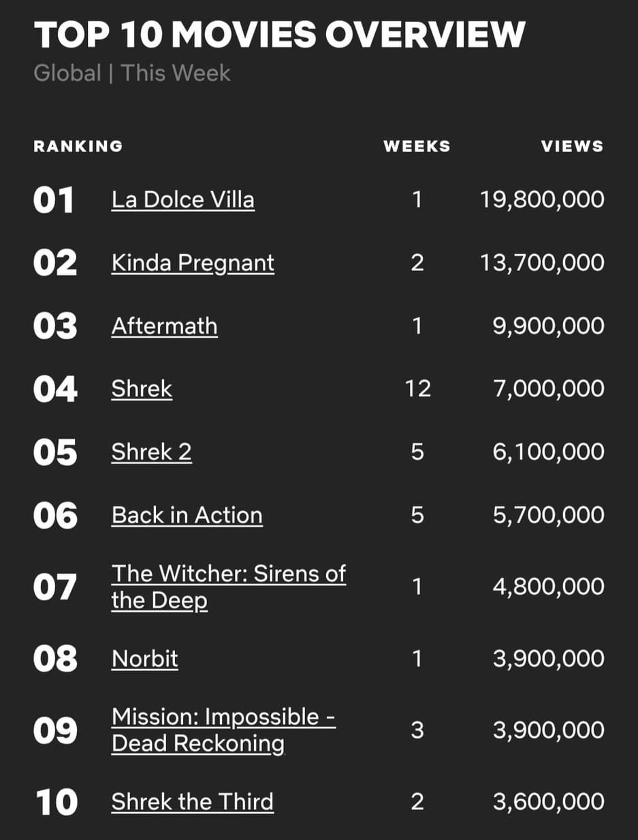Image resolution: width=638 pixels, height=840 pixels.
Task: Click the Back in Action link
Action: (187, 515)
